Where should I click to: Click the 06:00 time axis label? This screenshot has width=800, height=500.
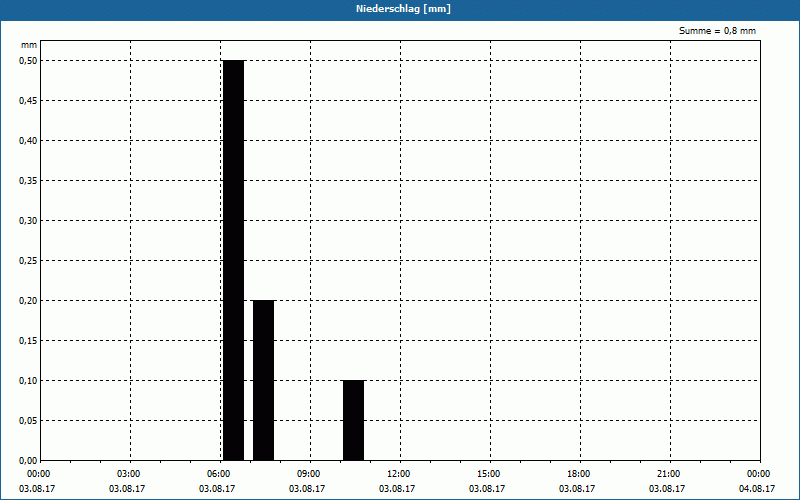tap(218, 474)
